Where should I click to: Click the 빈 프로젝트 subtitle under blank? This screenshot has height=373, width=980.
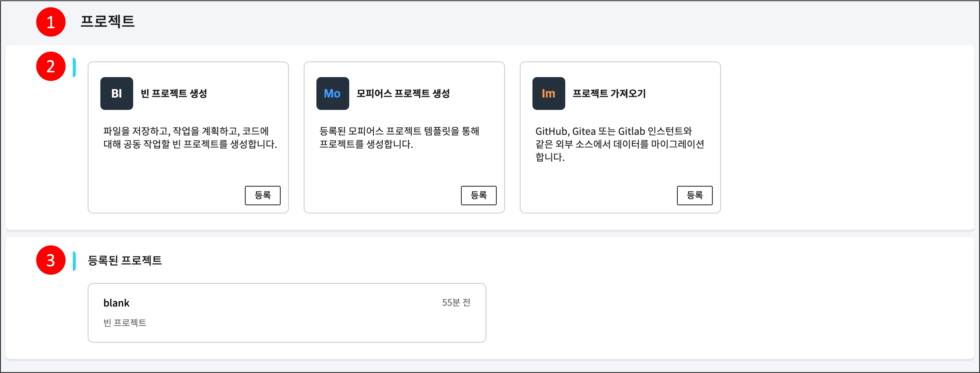(x=125, y=323)
